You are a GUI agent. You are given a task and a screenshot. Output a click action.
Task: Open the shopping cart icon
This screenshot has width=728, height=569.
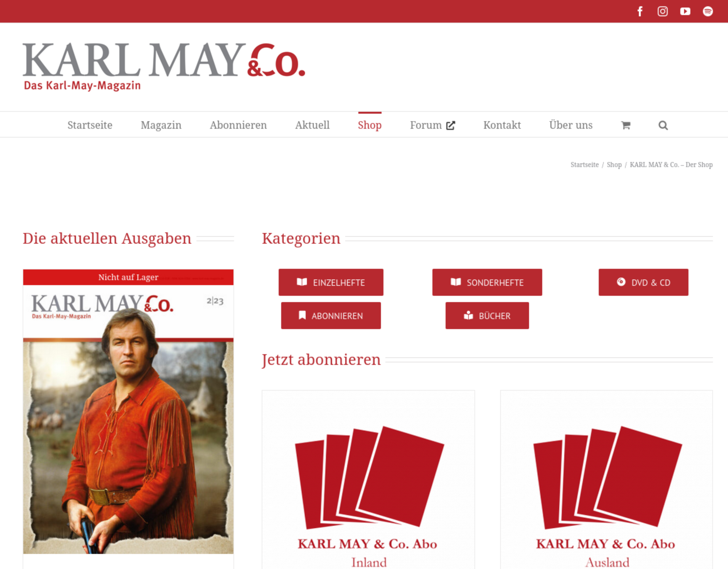[x=626, y=125]
